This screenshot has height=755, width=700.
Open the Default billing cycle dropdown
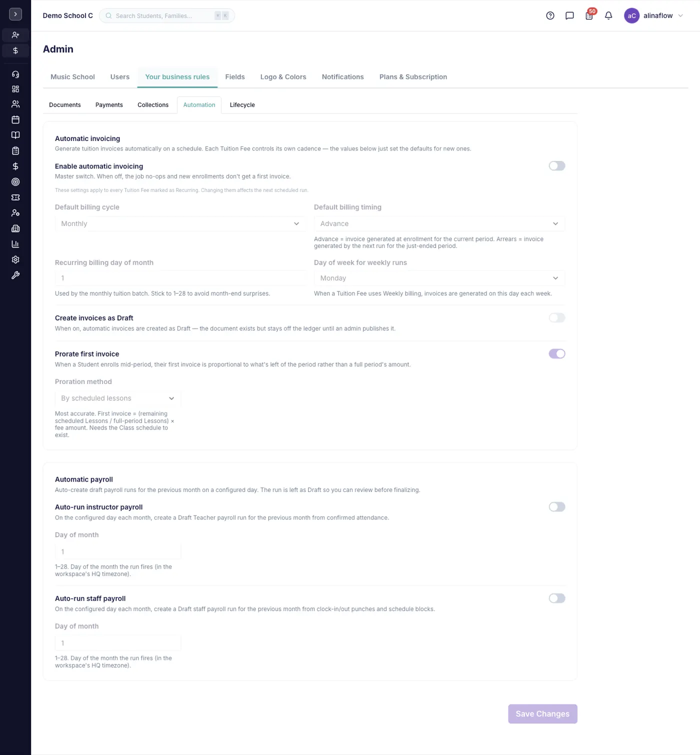pyautogui.click(x=180, y=223)
